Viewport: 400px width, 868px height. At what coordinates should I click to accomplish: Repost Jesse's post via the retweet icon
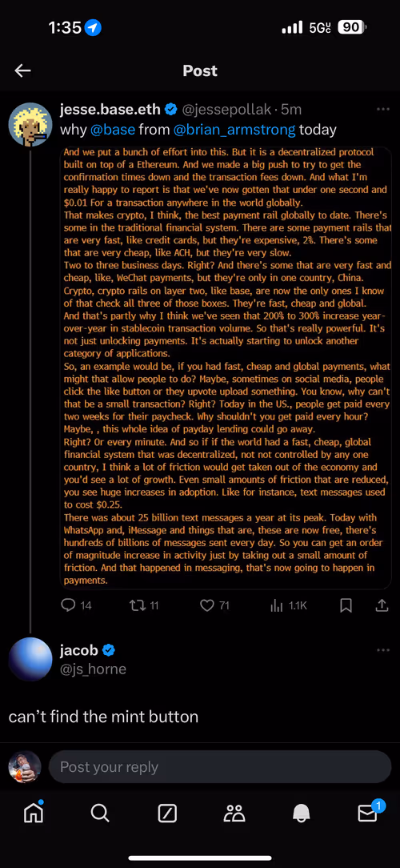135,605
